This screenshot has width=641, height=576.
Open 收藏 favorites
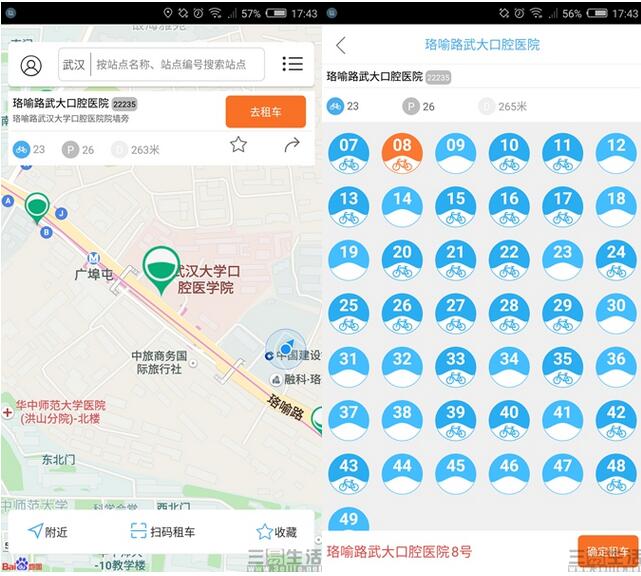tap(277, 531)
